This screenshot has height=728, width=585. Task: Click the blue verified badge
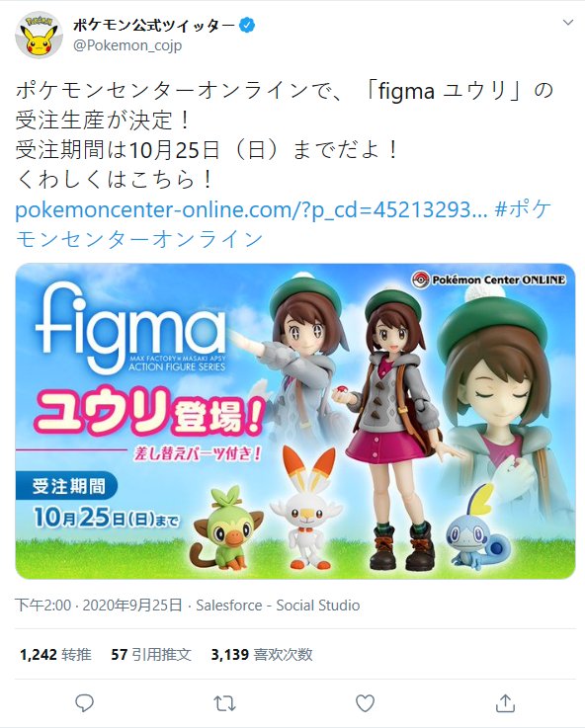246,26
